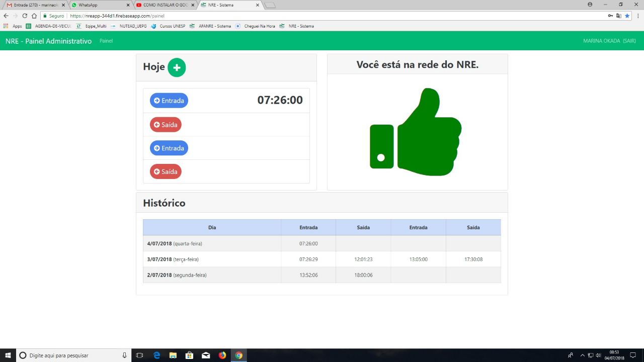Viewport: 644px width, 362px height.
Task: Click the 13:52:06 entrada cell
Action: tap(308, 275)
